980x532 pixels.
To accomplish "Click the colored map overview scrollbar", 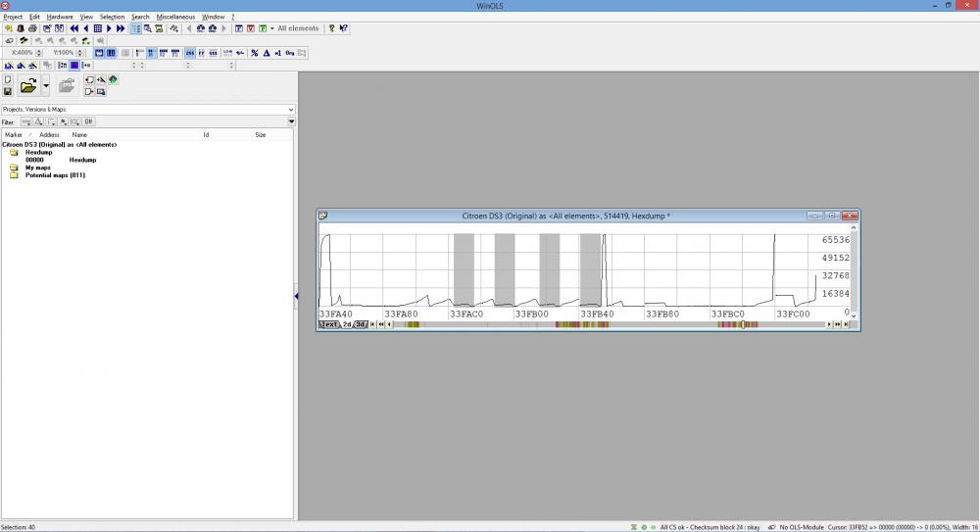I will (x=608, y=324).
